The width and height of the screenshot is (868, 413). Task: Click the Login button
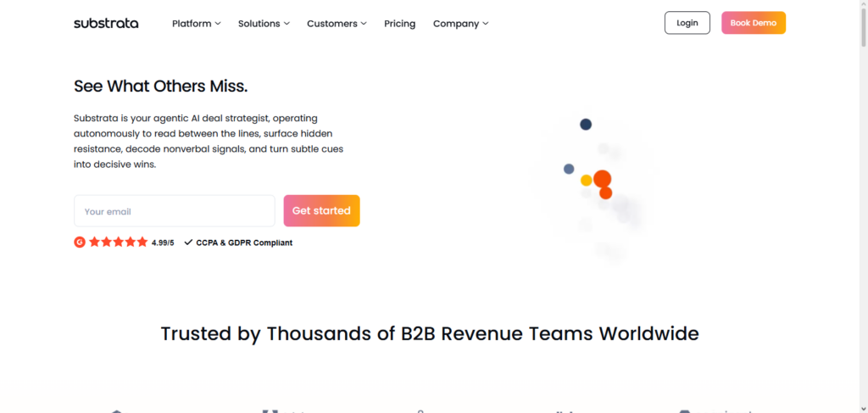pos(687,23)
